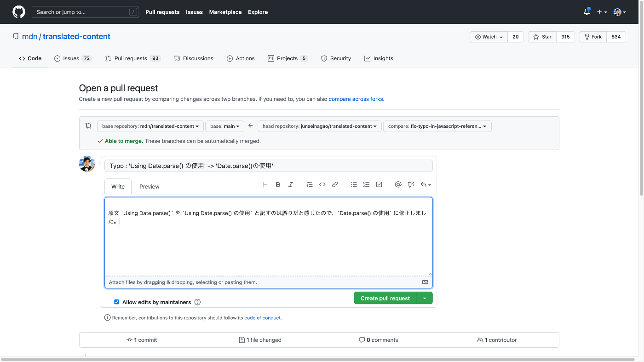Focus the Search or jump to field

point(85,12)
